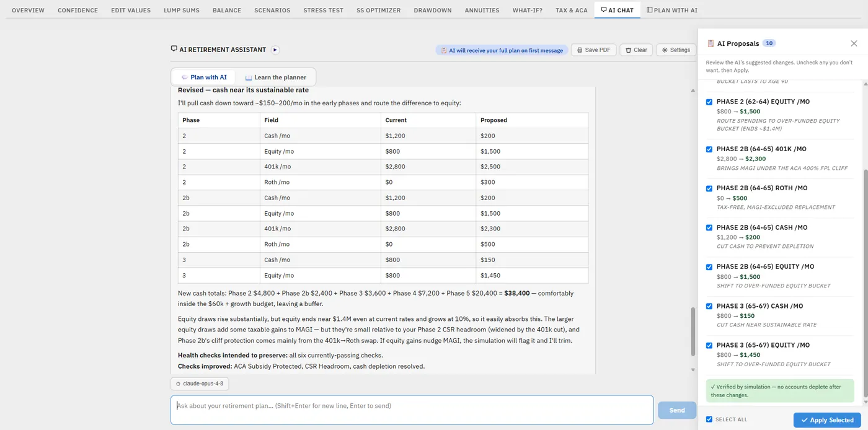Select the Plan with AI mode
868x430 pixels.
(x=204, y=77)
